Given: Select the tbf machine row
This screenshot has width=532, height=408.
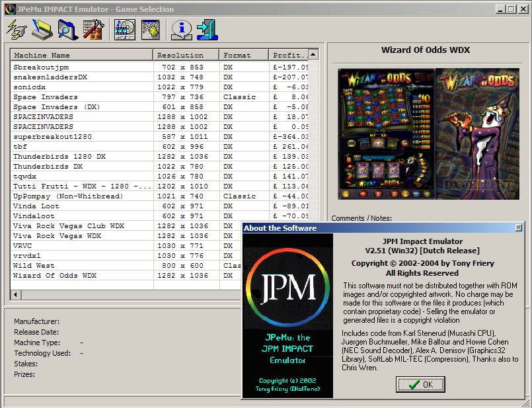Looking at the screenshot, I should tap(159, 147).
